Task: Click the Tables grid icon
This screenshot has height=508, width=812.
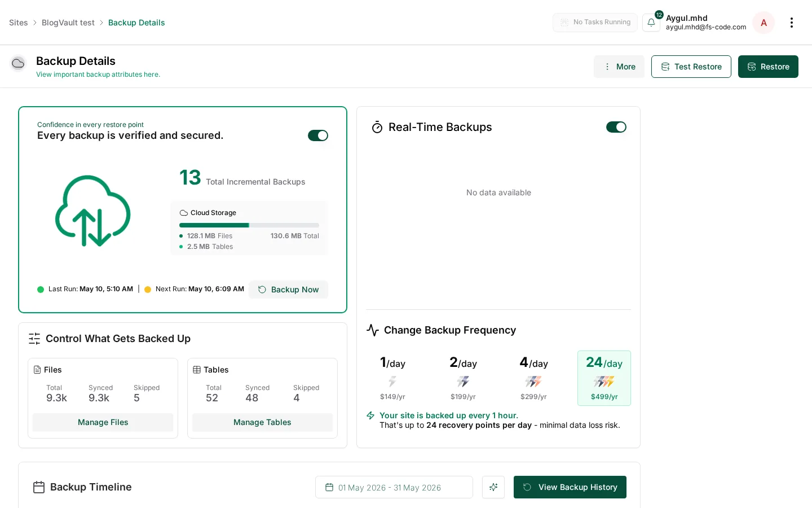Action: click(x=197, y=370)
